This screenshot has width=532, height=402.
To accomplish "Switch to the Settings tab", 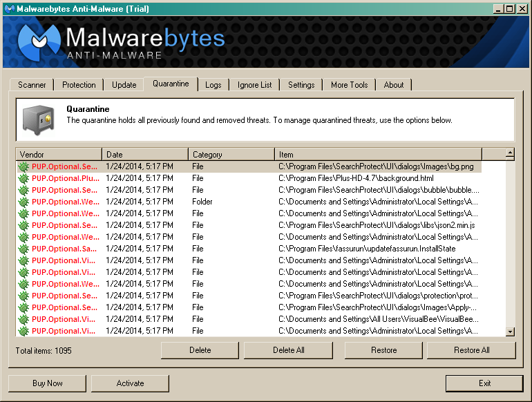I will (x=301, y=85).
